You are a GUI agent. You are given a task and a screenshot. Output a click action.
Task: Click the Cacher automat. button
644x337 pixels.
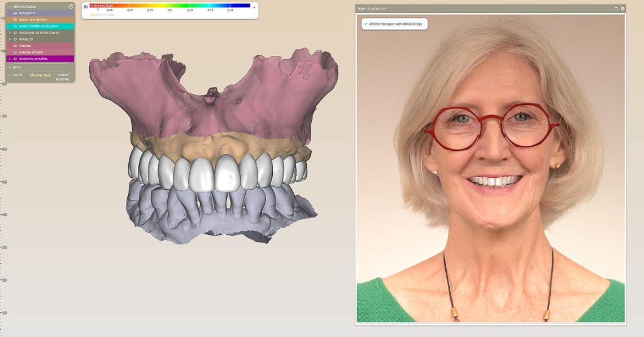pos(63,77)
